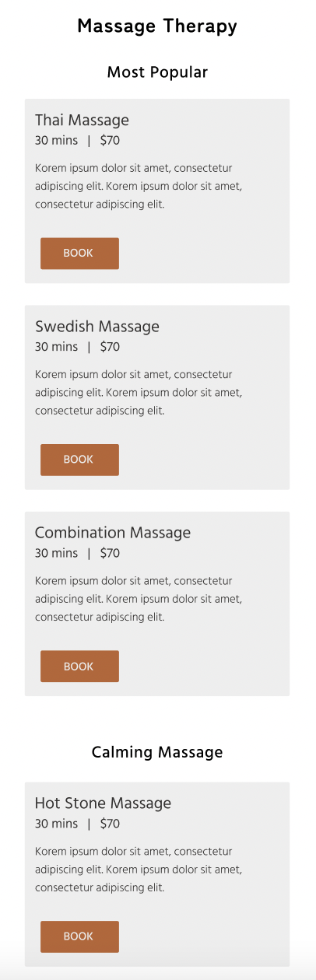Book the Combination Massage
The image size is (316, 980).
pos(79,667)
